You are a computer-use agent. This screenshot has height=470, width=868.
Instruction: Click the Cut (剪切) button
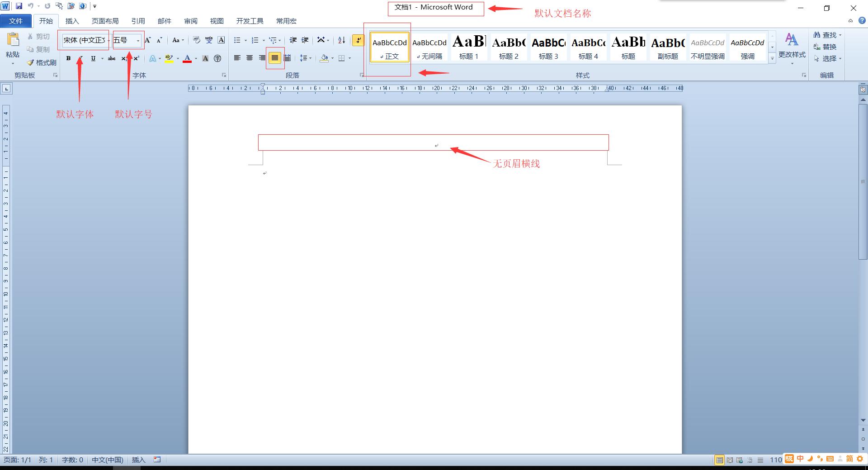coord(38,37)
